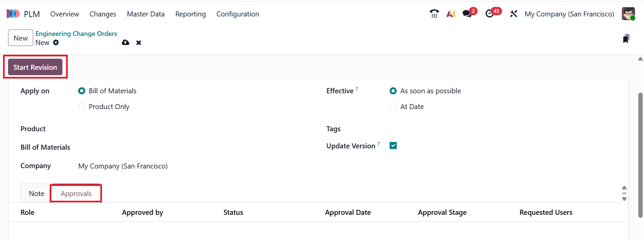The image size is (644, 240).
Task: Uncheck the Update Version checkbox
Action: [393, 146]
